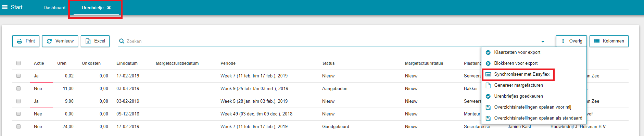This screenshot has width=644, height=136.
Task: Check the row with Week 9 period
Action: tap(18, 88)
